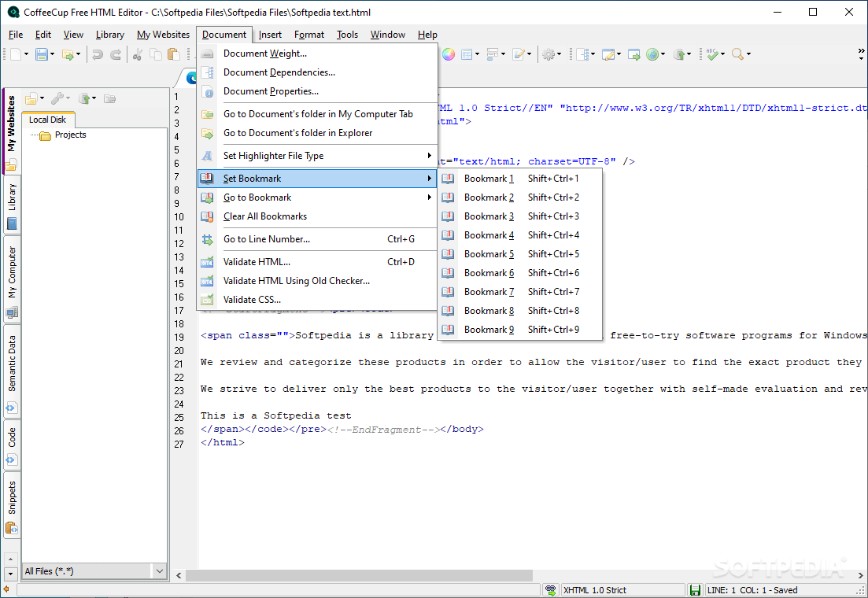Choose Validate HTML Using Old Checker entry

tap(317, 281)
